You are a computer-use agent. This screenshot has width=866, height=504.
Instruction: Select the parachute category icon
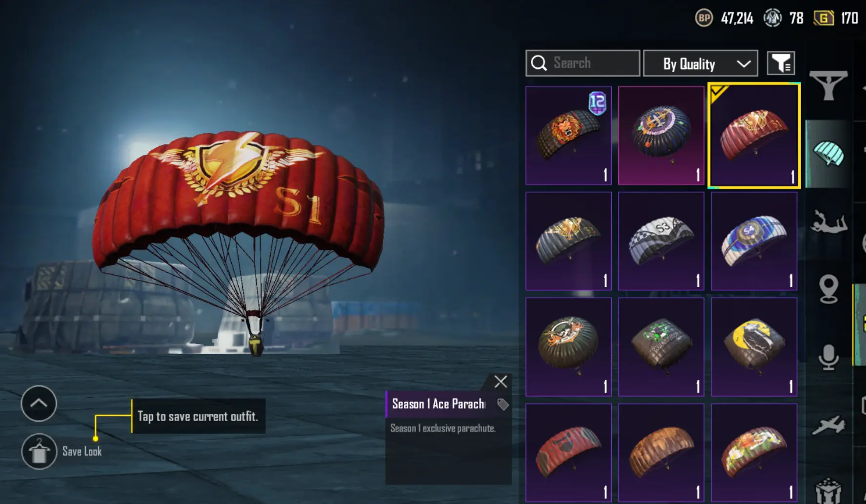pos(828,154)
